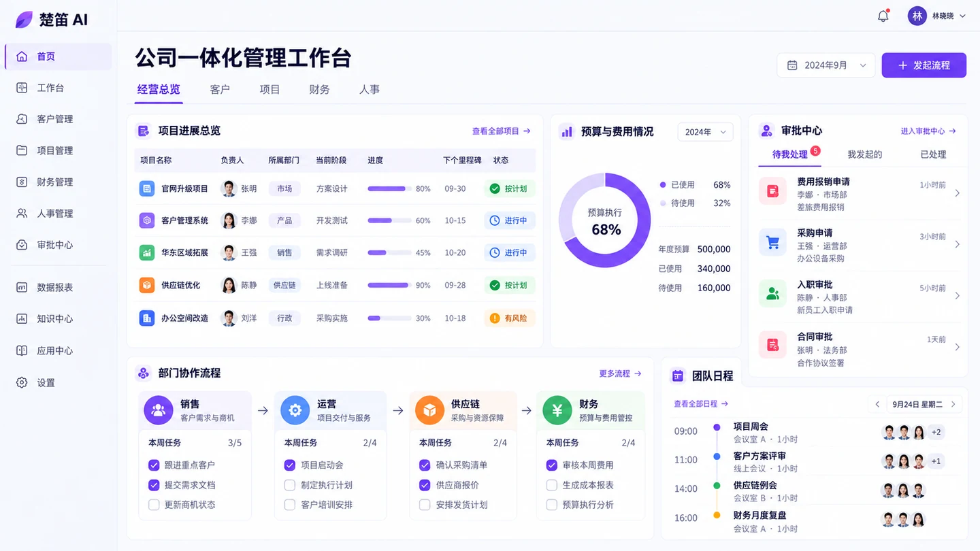Check the 制定执行计划 task checkbox

(289, 485)
